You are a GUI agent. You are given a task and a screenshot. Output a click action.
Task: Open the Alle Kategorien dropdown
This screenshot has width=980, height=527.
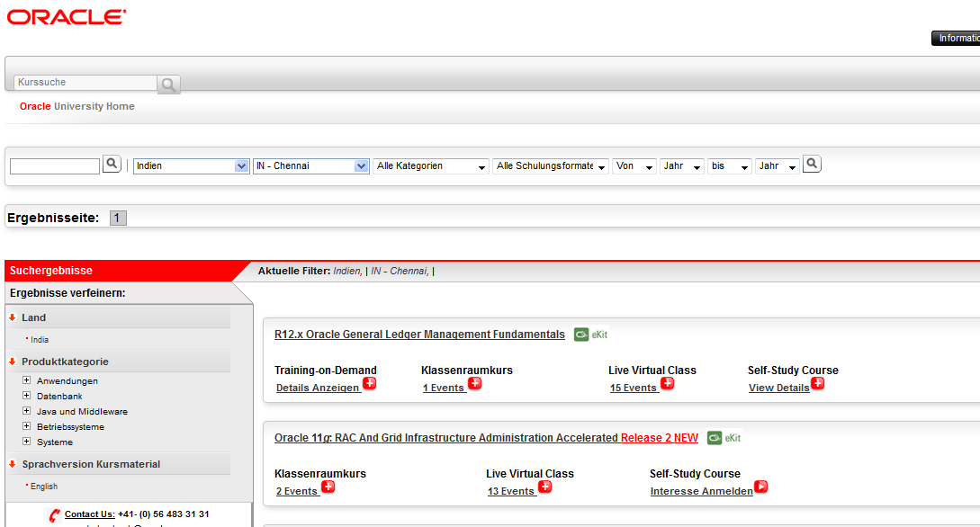[x=431, y=165]
